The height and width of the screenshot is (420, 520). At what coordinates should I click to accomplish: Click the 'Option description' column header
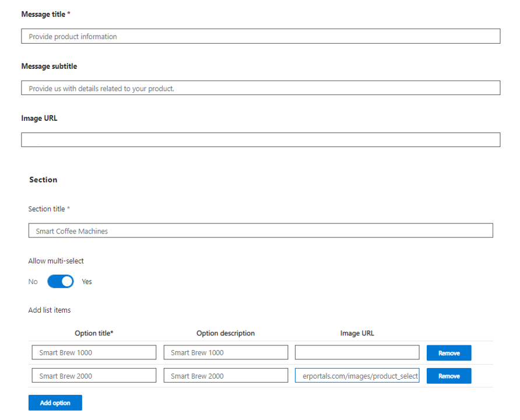[226, 333]
